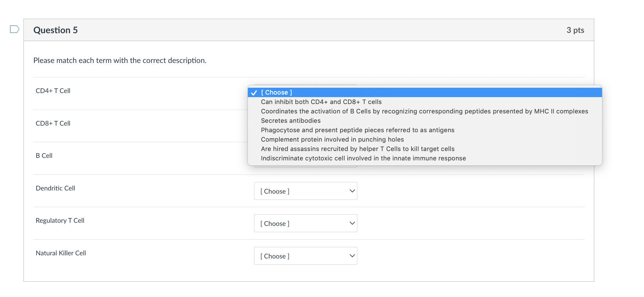
Task: Click the Regulatory T Cell dropdown chevron
Action: (x=352, y=223)
